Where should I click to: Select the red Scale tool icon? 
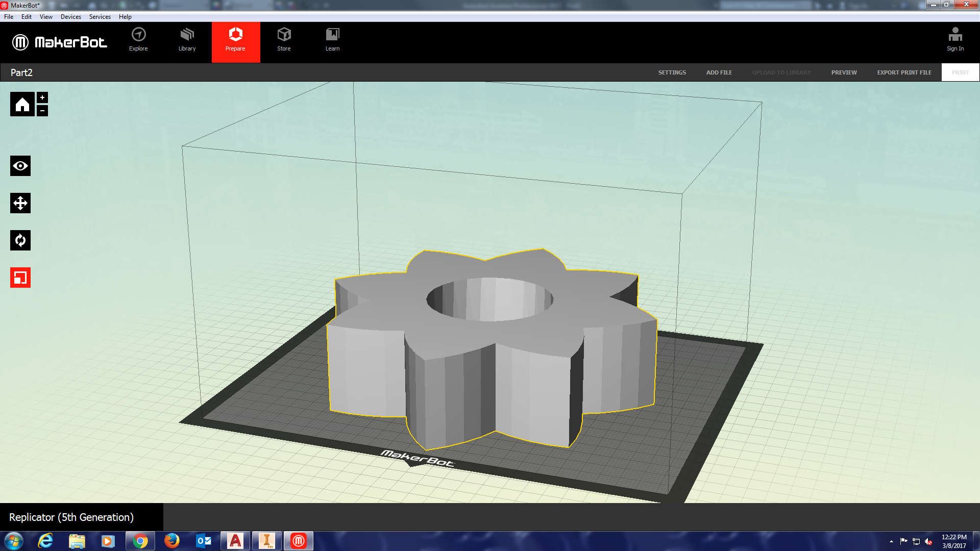click(20, 278)
